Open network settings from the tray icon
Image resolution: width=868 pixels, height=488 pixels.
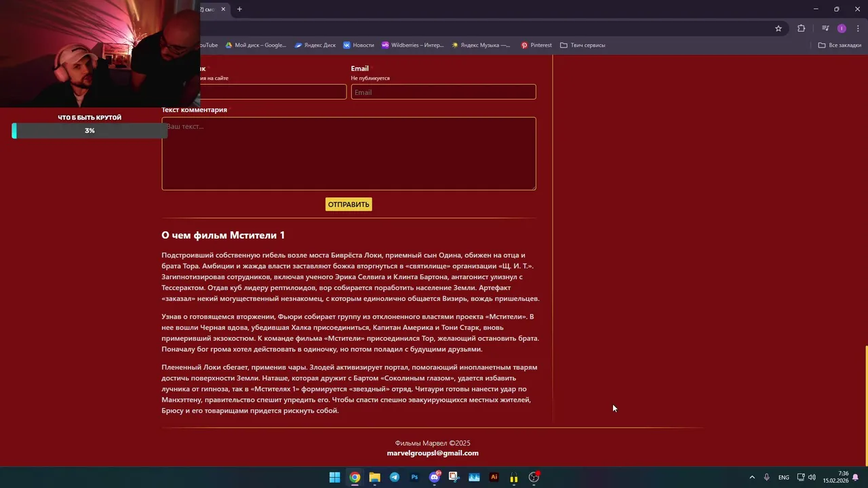coord(801,477)
